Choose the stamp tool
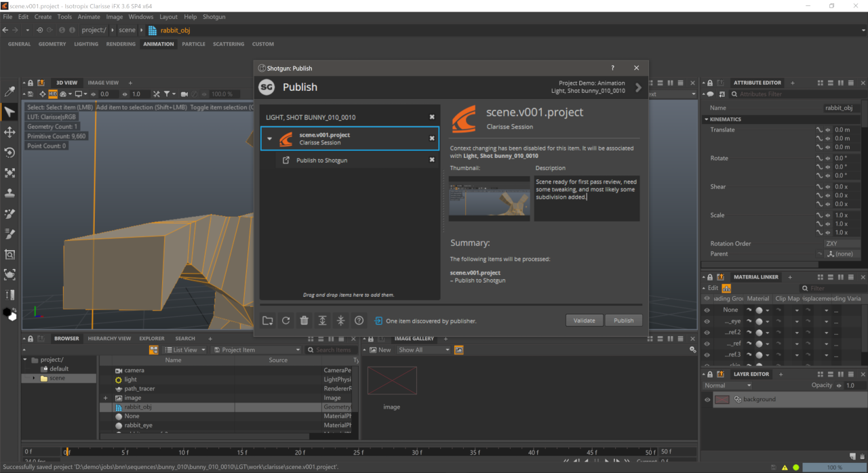 pos(9,193)
